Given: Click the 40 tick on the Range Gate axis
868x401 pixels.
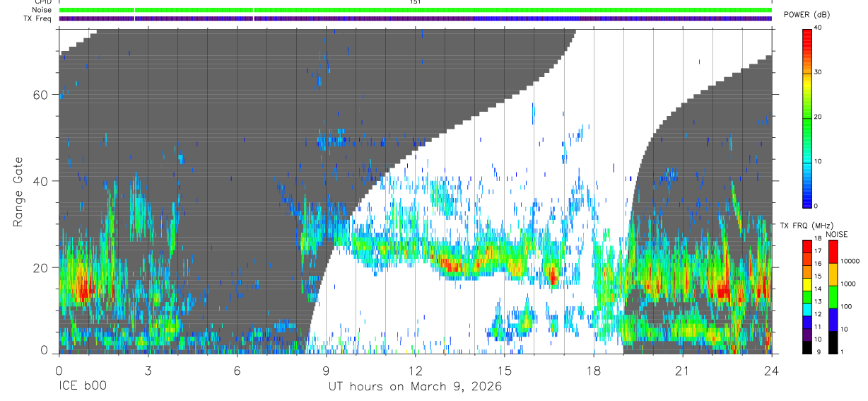Looking at the screenshot, I should 40,181.
